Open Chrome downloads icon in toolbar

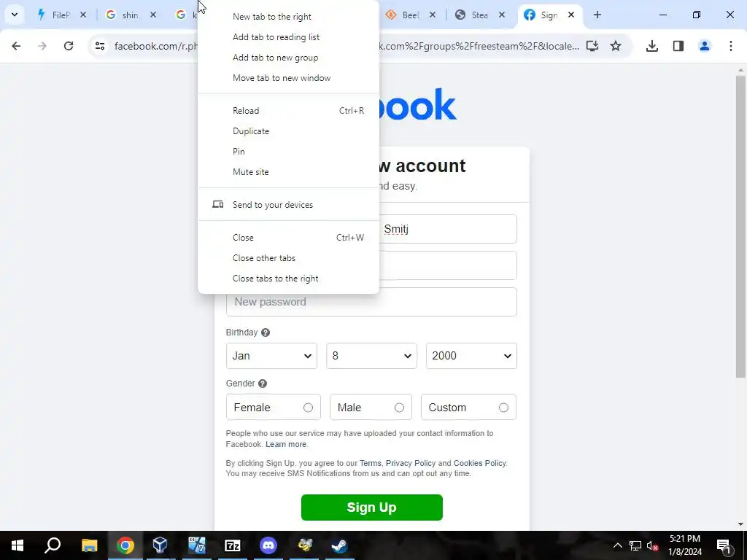tap(651, 46)
